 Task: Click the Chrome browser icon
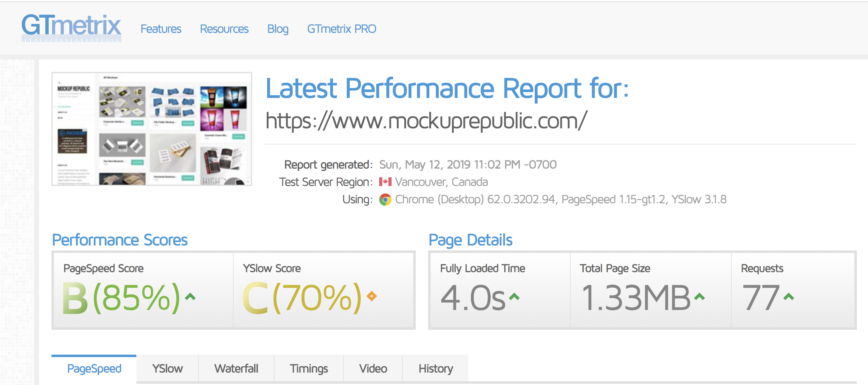point(385,200)
